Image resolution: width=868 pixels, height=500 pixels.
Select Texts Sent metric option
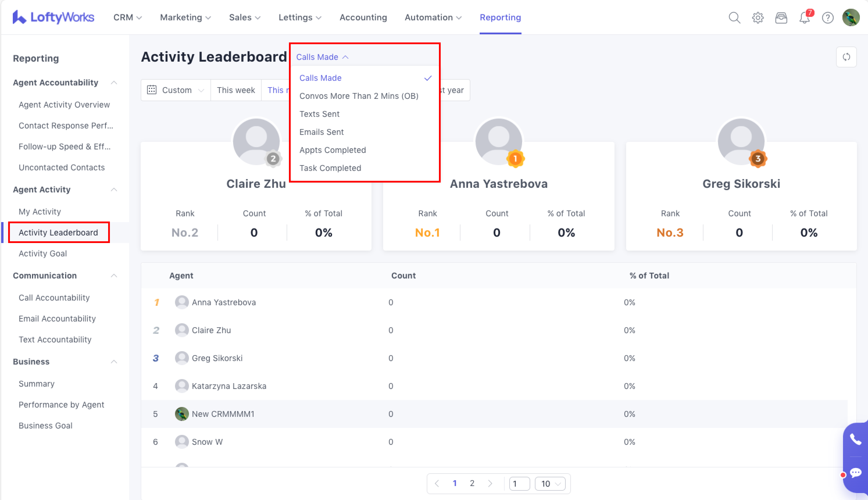click(x=319, y=114)
